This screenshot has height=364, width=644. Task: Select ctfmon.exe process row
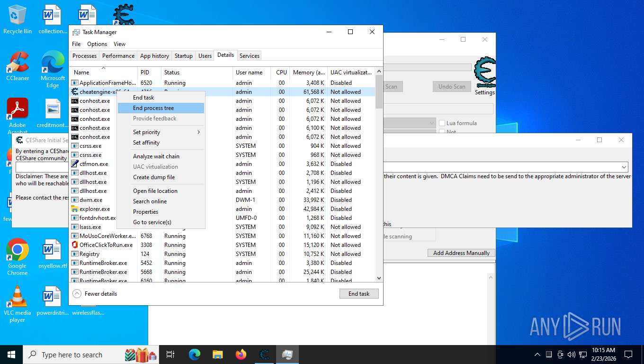coord(223,164)
